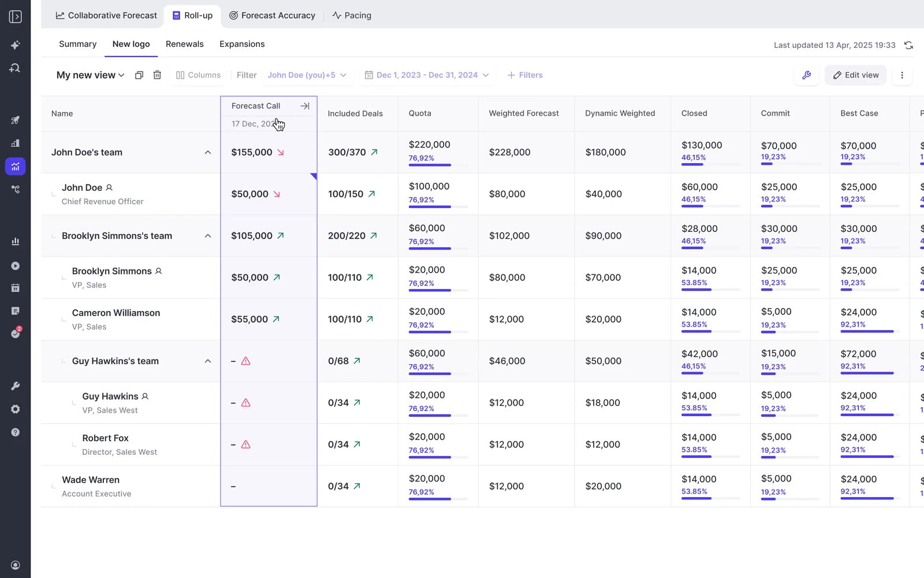Image resolution: width=924 pixels, height=578 pixels.
Task: Add filters with the Filters button
Action: [525, 75]
